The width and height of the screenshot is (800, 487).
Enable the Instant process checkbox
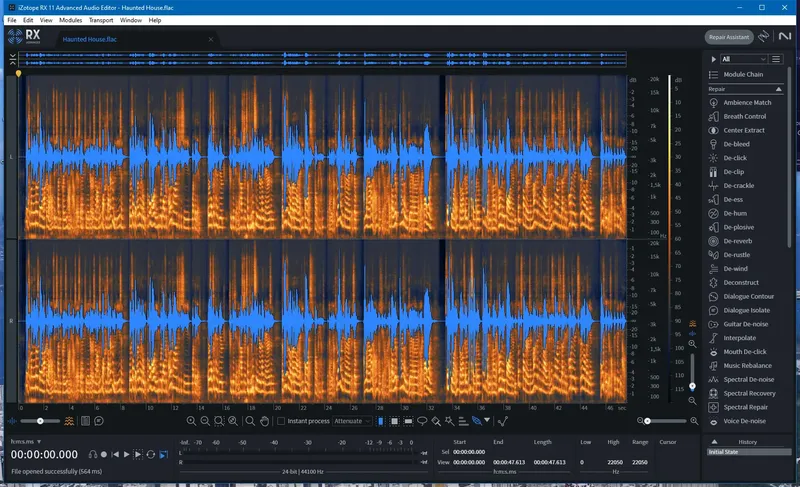(x=281, y=421)
